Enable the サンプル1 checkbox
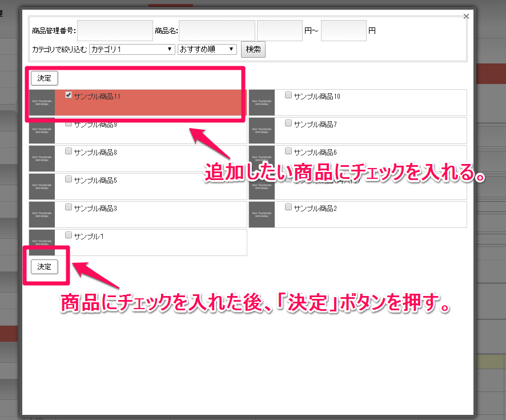Viewport: 506px width, 420px height. pyautogui.click(x=69, y=235)
